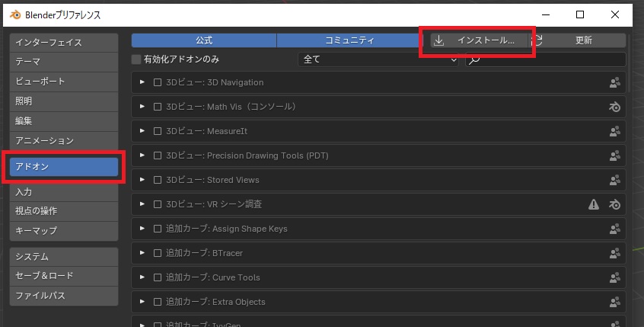
Task: Open the ファイルパス preferences section
Action: click(x=64, y=295)
